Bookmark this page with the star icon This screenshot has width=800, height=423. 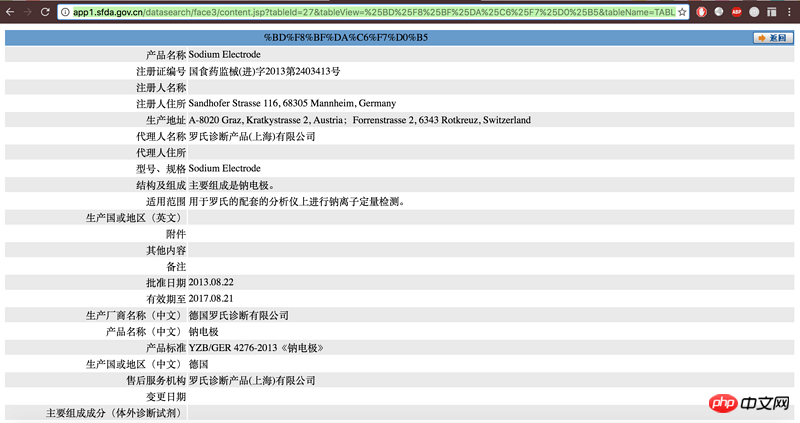point(682,12)
